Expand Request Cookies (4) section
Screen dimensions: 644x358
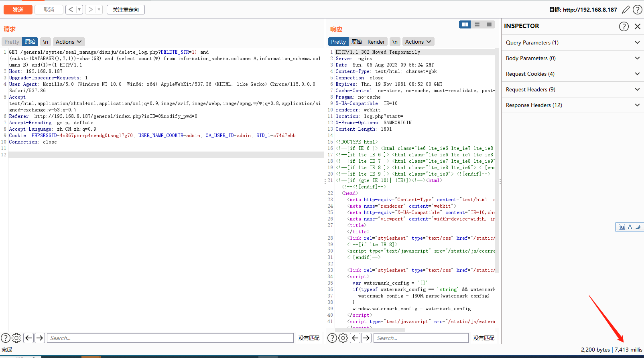[x=573, y=74]
